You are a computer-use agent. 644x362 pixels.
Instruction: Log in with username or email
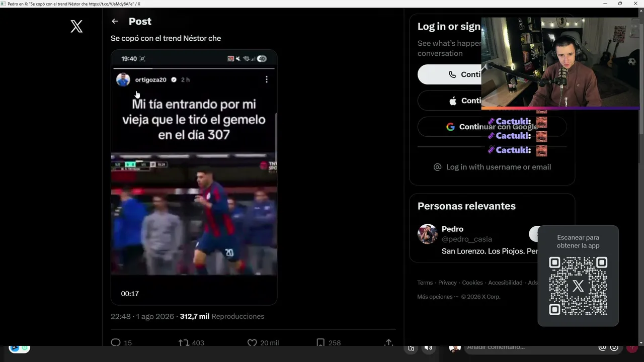pyautogui.click(x=492, y=167)
